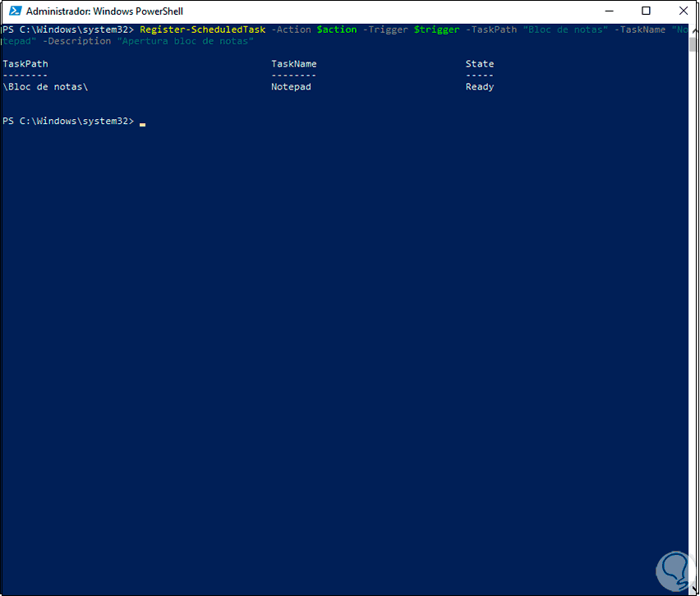This screenshot has width=700, height=596.
Task: Click the scrollbar down arrow
Action: pos(693,589)
